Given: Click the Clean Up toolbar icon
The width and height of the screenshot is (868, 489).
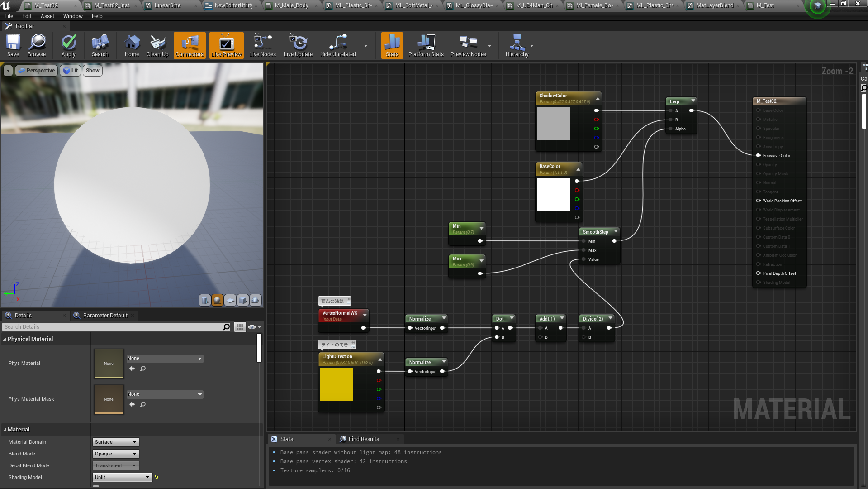Looking at the screenshot, I should 157,45.
